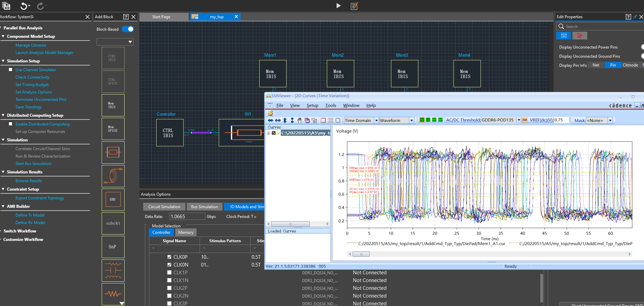644x306 pixels.
Task: Uncheck the CLK0N signal checkbox
Action: click(169, 265)
